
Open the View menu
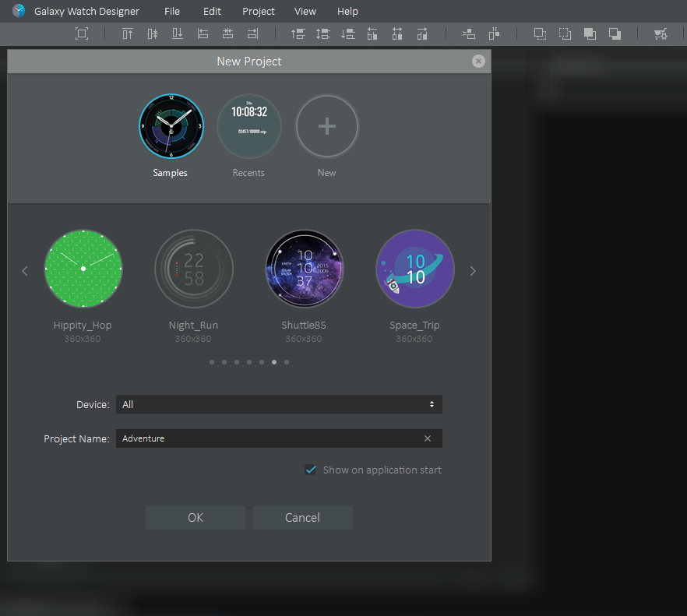305,12
